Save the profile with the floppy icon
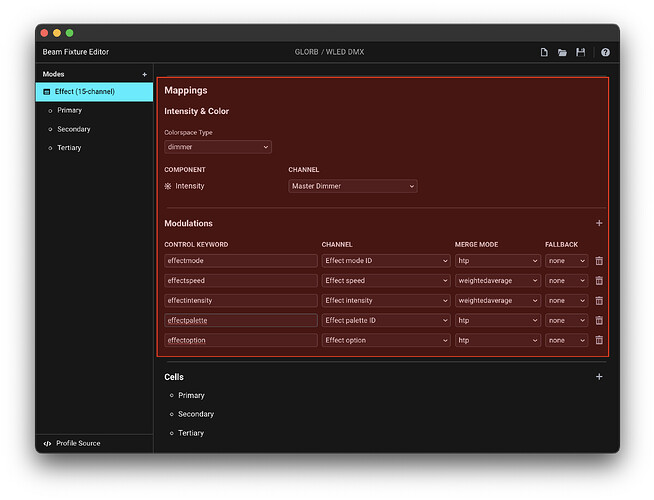This screenshot has height=500, width=654. [x=580, y=52]
